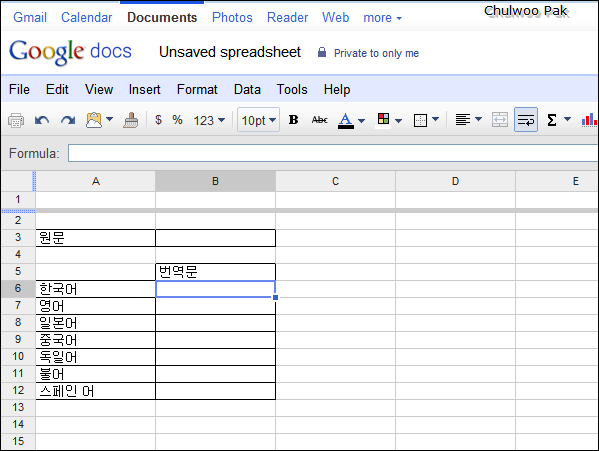Undo the last action
The image size is (599, 451).
coord(42,121)
